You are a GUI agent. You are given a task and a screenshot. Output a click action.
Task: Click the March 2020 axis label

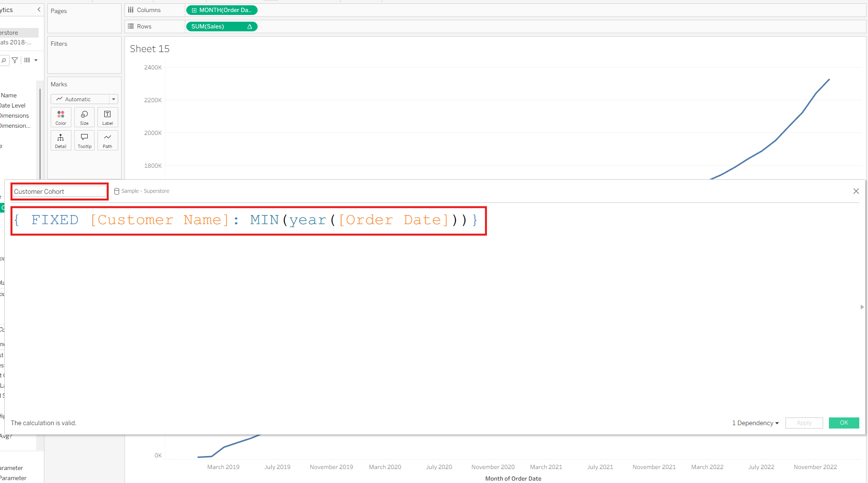[385, 467]
